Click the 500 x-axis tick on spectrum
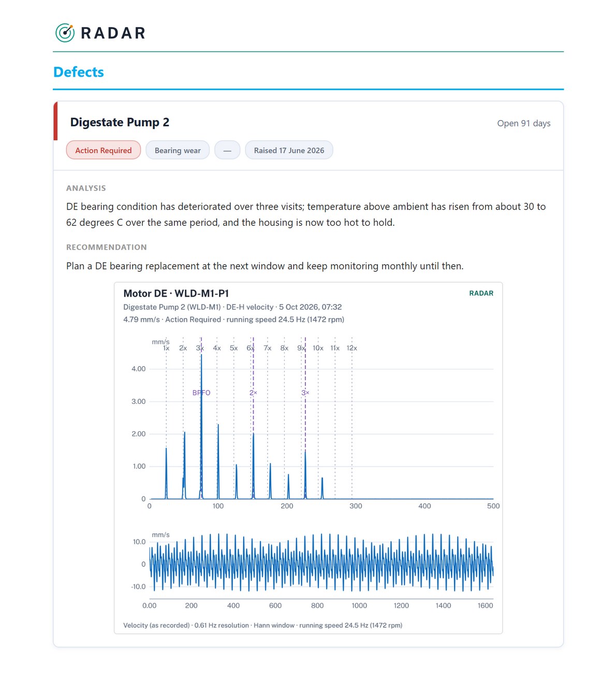The height and width of the screenshot is (684, 616). pos(493,506)
